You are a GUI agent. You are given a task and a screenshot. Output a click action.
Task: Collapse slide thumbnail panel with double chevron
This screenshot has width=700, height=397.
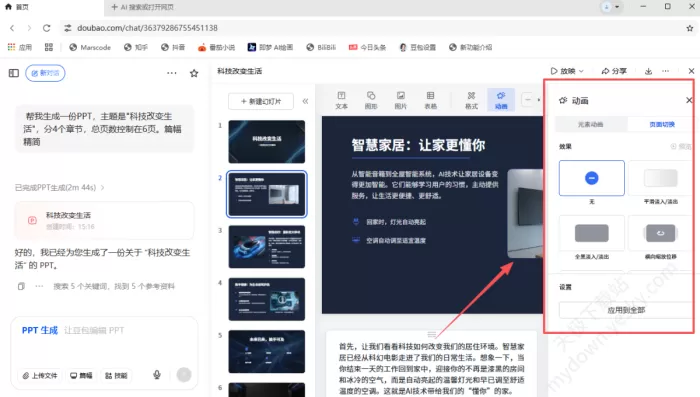click(305, 101)
